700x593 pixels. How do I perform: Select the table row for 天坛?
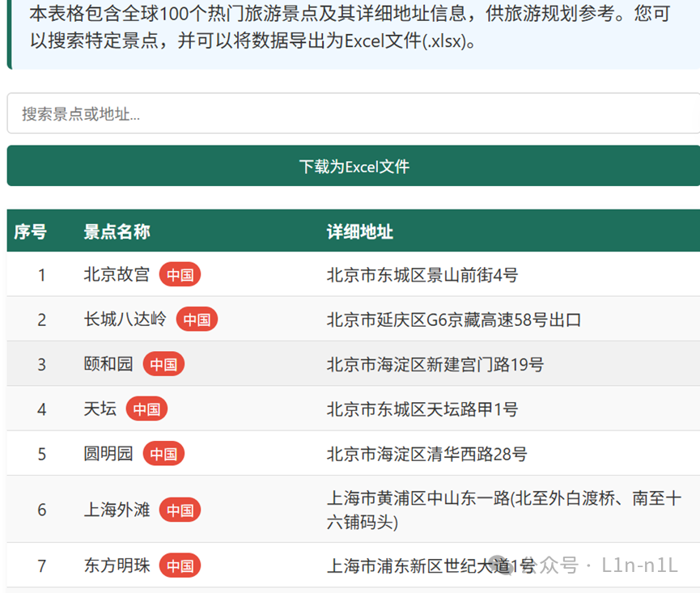(350, 409)
